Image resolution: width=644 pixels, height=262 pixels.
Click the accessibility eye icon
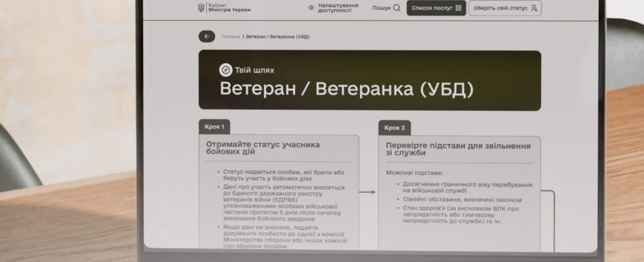312,8
